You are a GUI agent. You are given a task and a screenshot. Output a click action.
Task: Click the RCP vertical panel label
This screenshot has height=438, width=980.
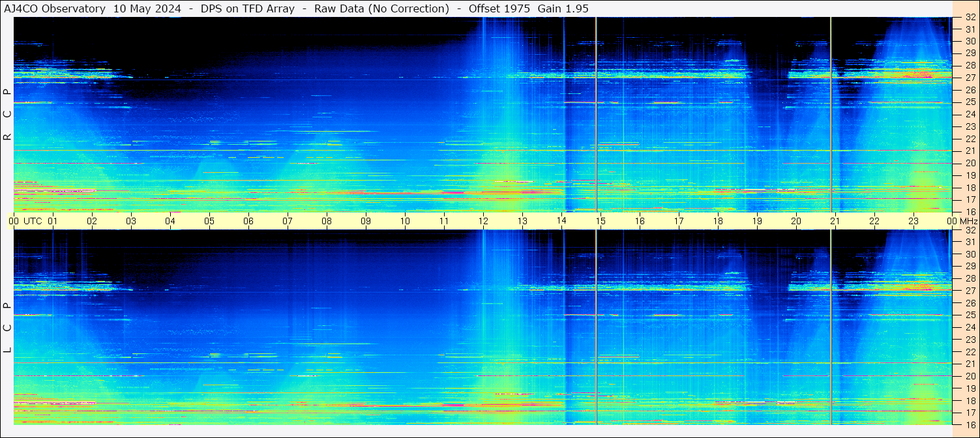(7, 115)
